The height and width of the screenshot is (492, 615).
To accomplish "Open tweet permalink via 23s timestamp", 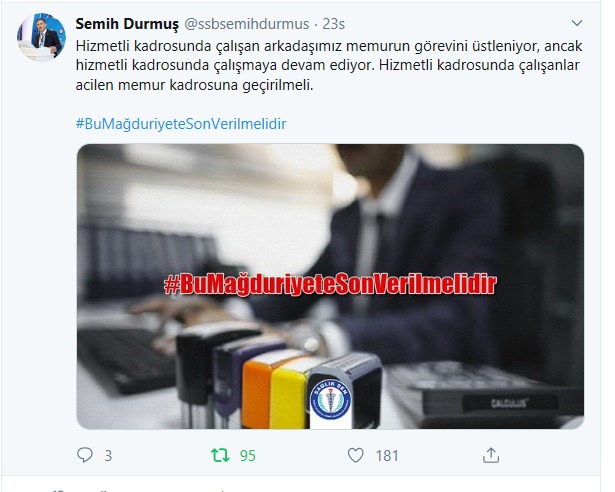I will pyautogui.click(x=333, y=24).
